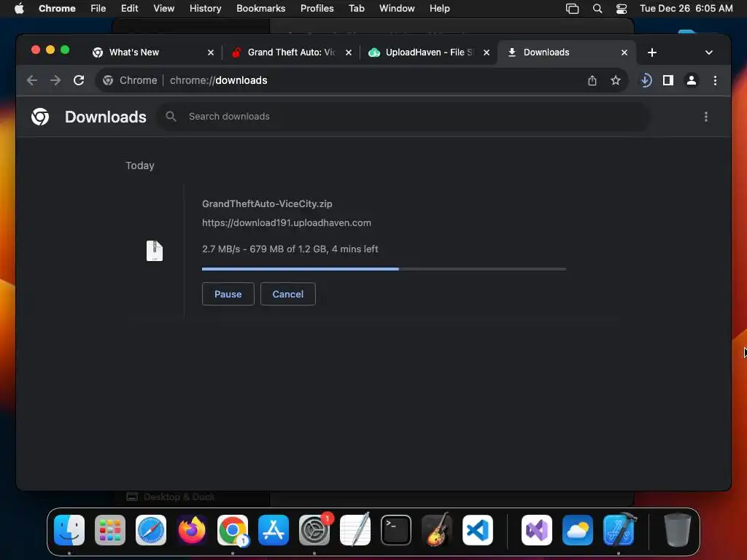The width and height of the screenshot is (747, 560).
Task: Open App Store from the Dock
Action: (x=274, y=530)
